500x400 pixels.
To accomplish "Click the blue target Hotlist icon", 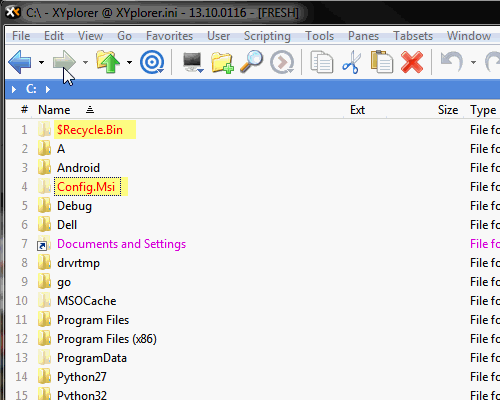I will 152,62.
